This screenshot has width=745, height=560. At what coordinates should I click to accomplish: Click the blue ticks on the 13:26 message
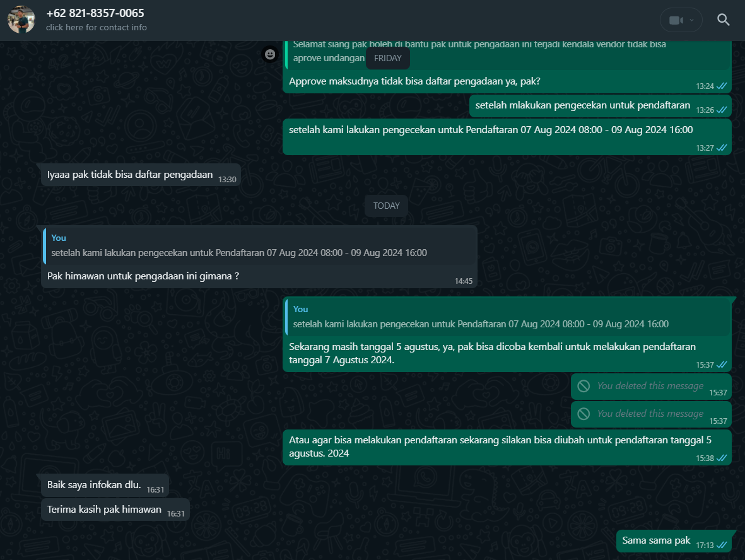pos(722,110)
